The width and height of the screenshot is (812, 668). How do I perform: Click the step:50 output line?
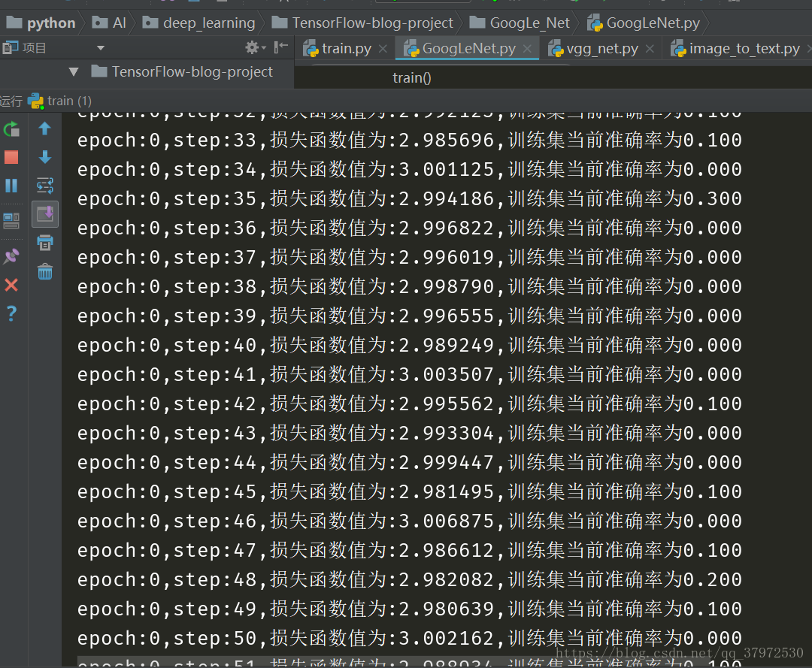(x=410, y=639)
